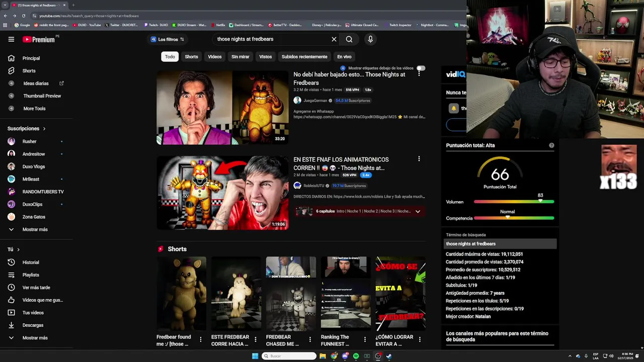The height and width of the screenshot is (362, 644).
Task: Expand the Tú section chevron
Action: (19, 249)
